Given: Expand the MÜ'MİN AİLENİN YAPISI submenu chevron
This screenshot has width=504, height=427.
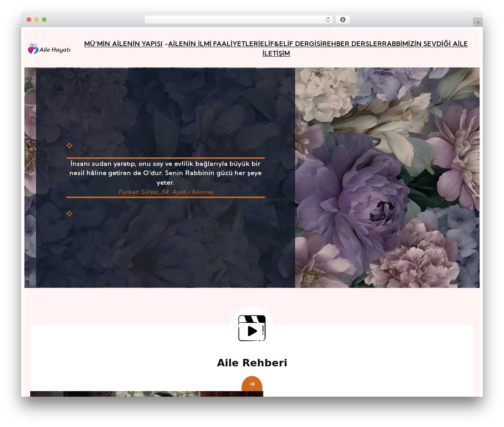Looking at the screenshot, I should [166, 44].
